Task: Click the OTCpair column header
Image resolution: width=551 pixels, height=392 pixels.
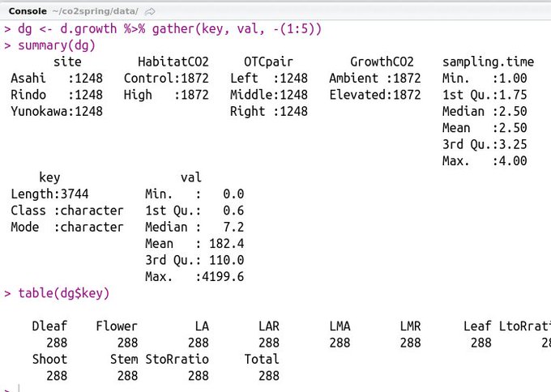Action: (268, 62)
